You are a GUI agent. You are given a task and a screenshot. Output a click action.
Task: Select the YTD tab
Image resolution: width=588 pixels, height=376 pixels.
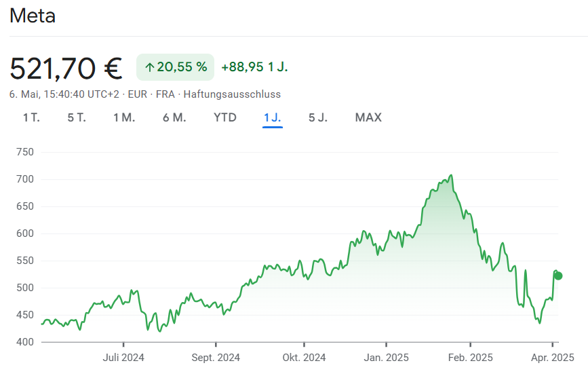coord(225,117)
